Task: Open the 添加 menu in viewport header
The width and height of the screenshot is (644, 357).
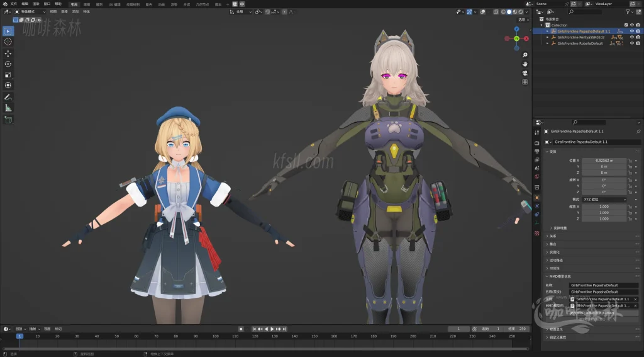Action: (x=75, y=12)
